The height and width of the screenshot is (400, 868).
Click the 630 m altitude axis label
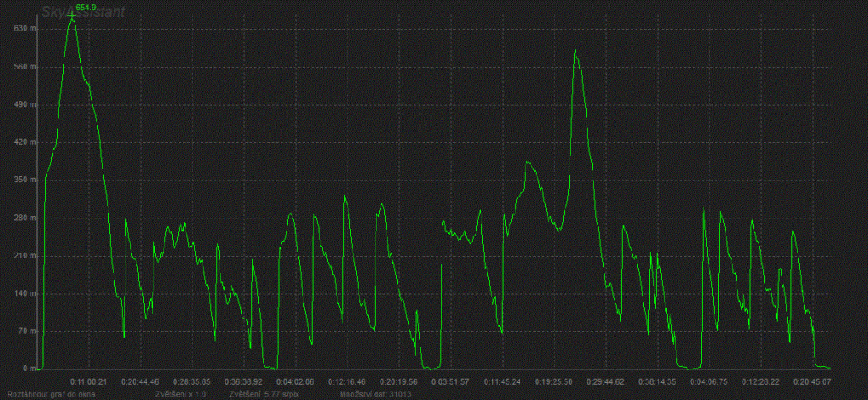[20, 29]
